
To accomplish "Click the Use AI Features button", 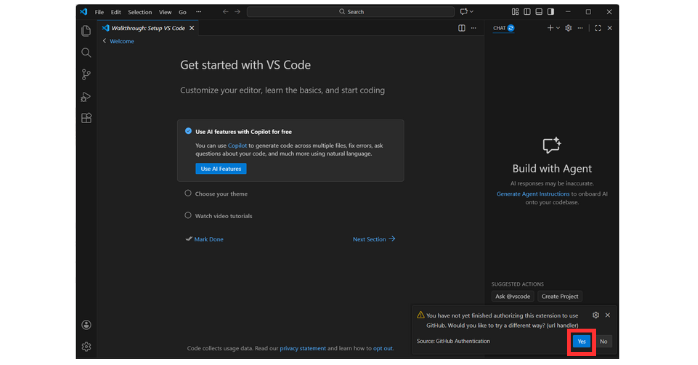I will point(221,169).
